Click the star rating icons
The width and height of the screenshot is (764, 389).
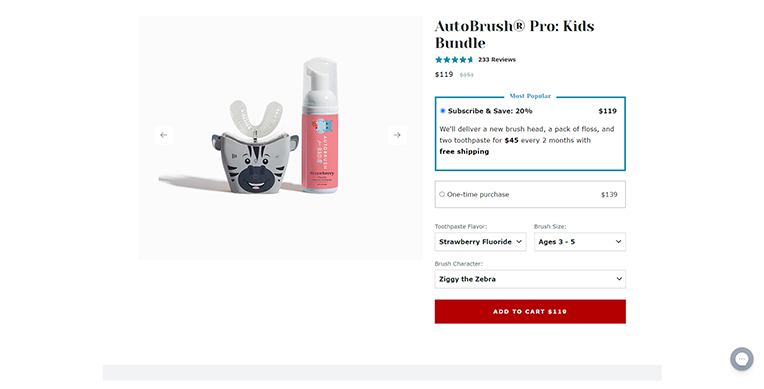(x=454, y=60)
